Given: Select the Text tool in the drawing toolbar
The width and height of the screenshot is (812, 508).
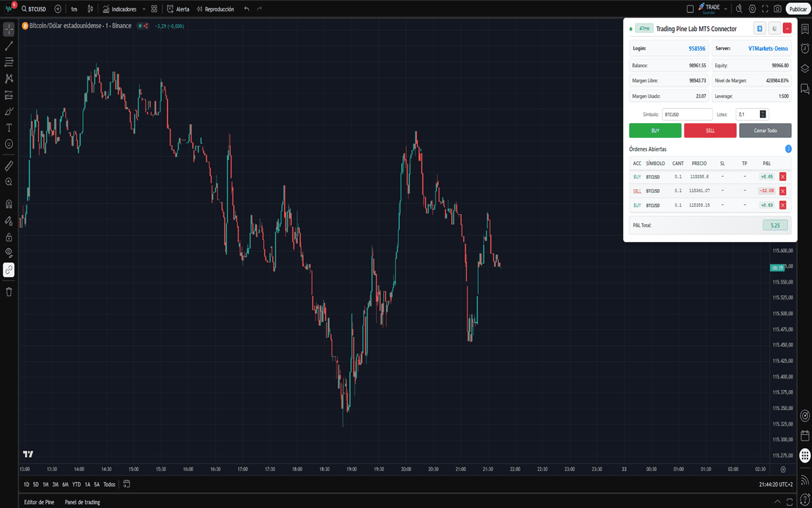Looking at the screenshot, I should (8, 127).
